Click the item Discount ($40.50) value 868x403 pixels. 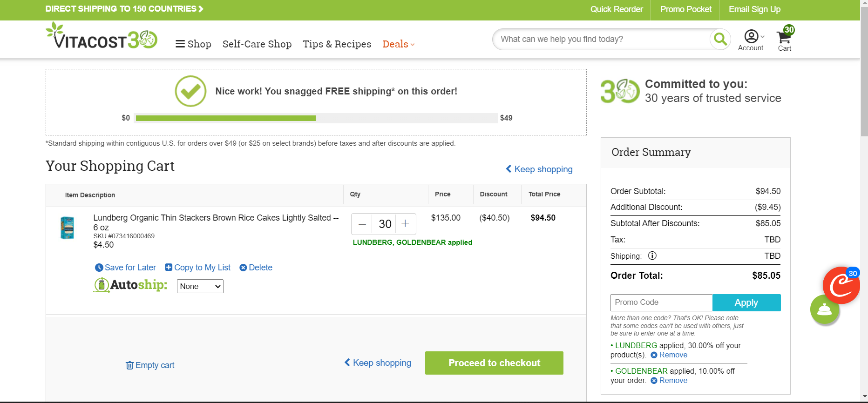point(495,218)
